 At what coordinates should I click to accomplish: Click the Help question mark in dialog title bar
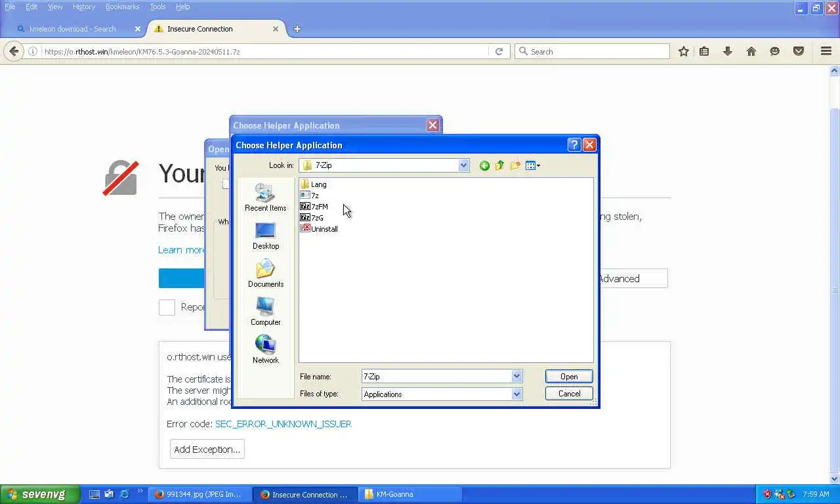coord(574,145)
